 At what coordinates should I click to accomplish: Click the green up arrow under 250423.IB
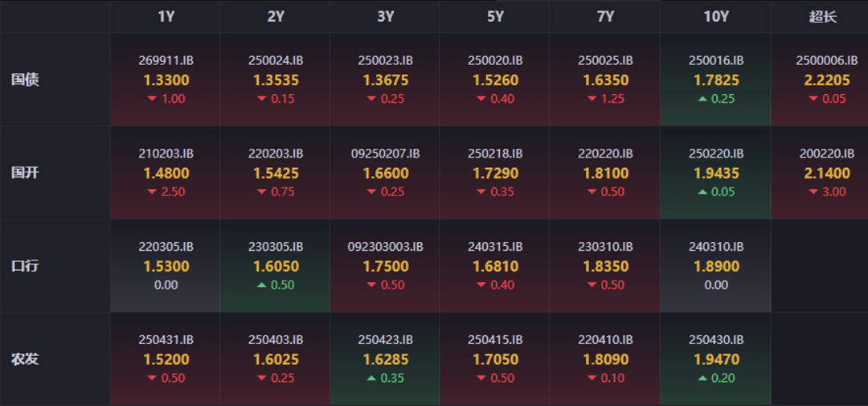pos(371,378)
